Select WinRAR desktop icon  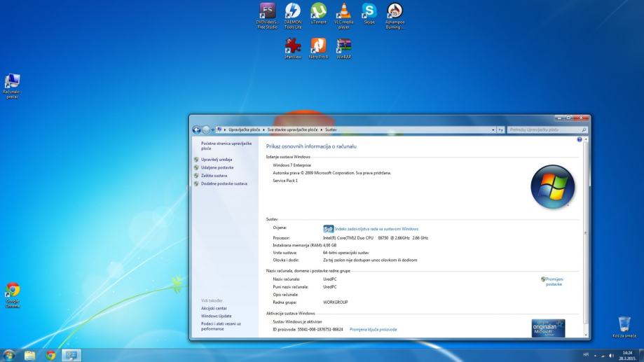(x=343, y=46)
